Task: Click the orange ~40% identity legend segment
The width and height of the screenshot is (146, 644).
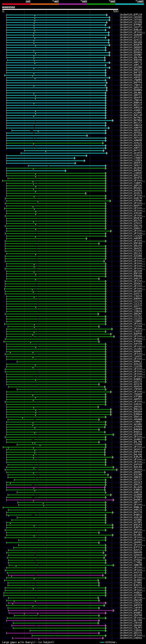Action: (x=45, y=4)
